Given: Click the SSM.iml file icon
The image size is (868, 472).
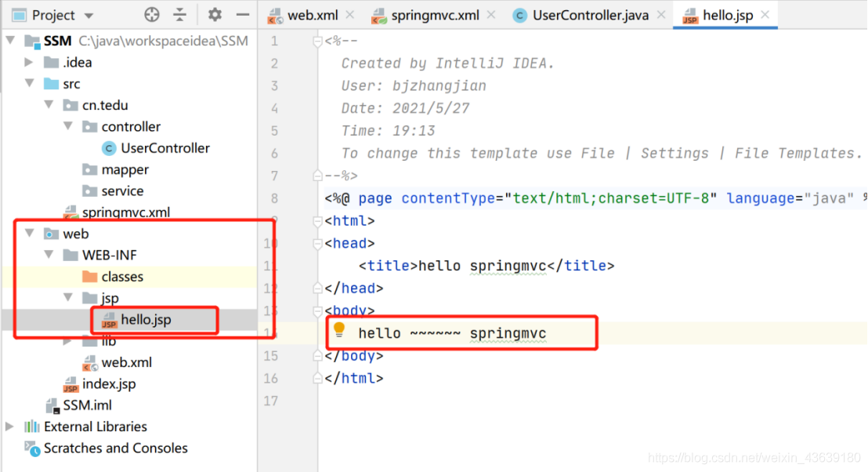Looking at the screenshot, I should [52, 405].
